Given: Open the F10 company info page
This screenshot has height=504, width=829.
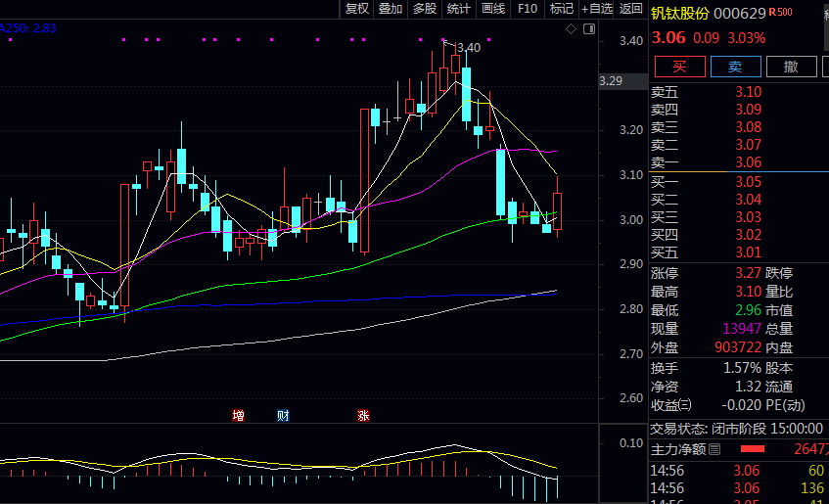Looking at the screenshot, I should pyautogui.click(x=528, y=9).
